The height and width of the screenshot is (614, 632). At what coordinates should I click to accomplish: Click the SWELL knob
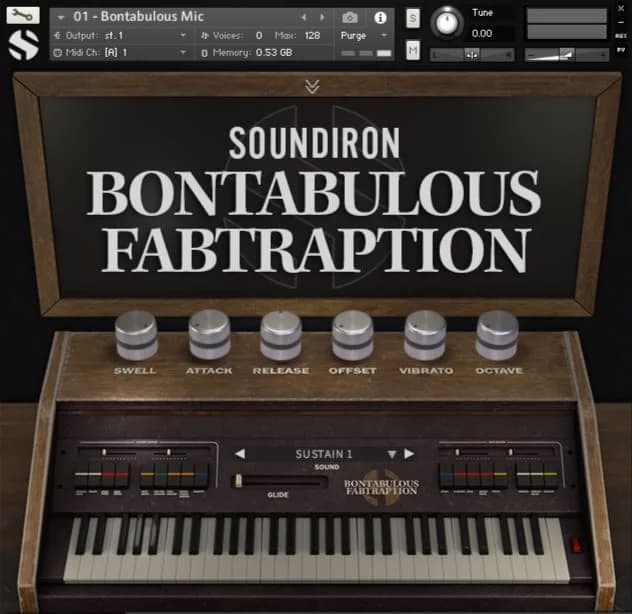[136, 335]
